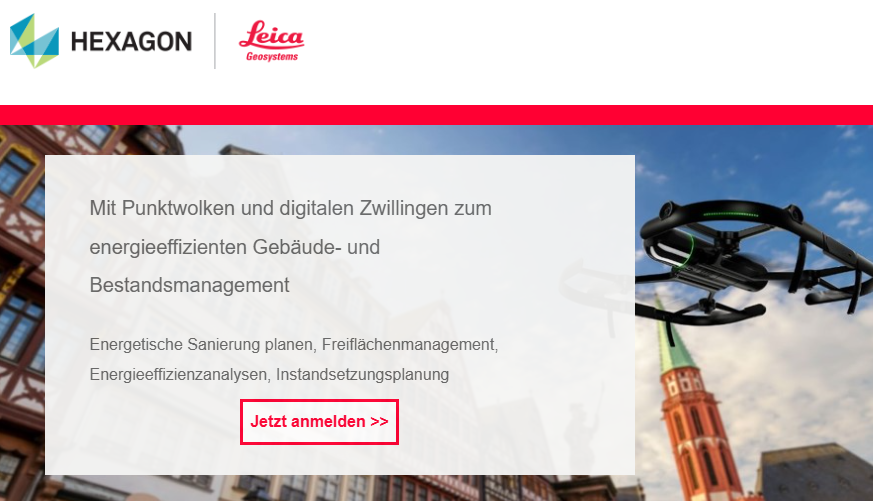Viewport: 873px width, 501px height.
Task: Click the dark slate roof at bottom right
Action: pyautogui.click(x=816, y=473)
